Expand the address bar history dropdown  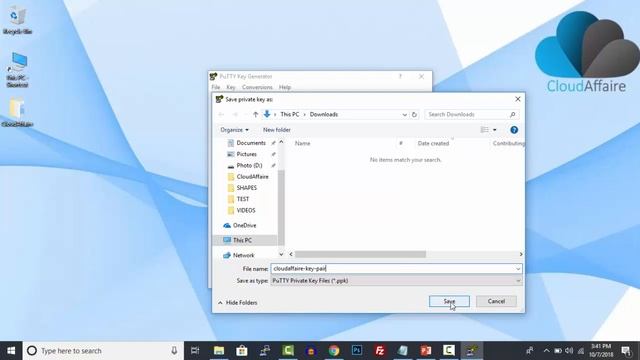pos(404,115)
